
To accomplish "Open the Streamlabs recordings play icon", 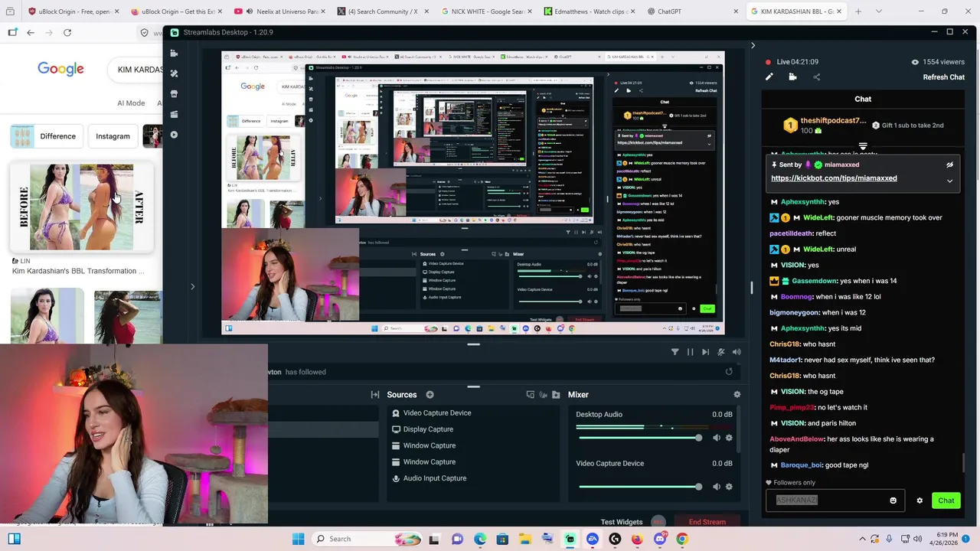I will (175, 135).
